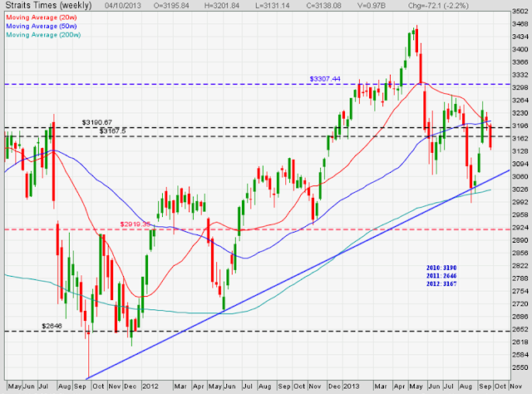Image resolution: width=532 pixels, height=394 pixels.
Task: Click price axis value "3400"
Action: (520, 49)
